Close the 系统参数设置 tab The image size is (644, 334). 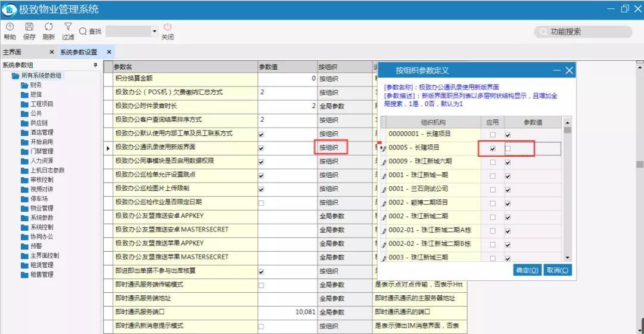click(x=109, y=52)
